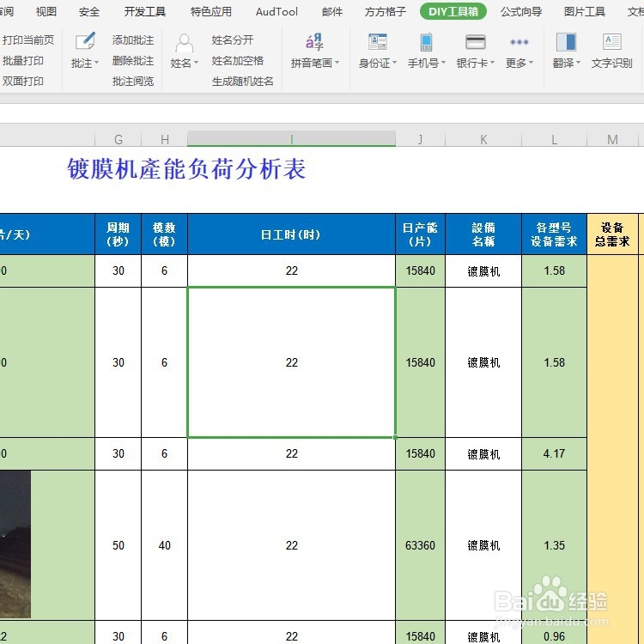
Task: Expand the 批注 dropdown
Action: click(97, 64)
